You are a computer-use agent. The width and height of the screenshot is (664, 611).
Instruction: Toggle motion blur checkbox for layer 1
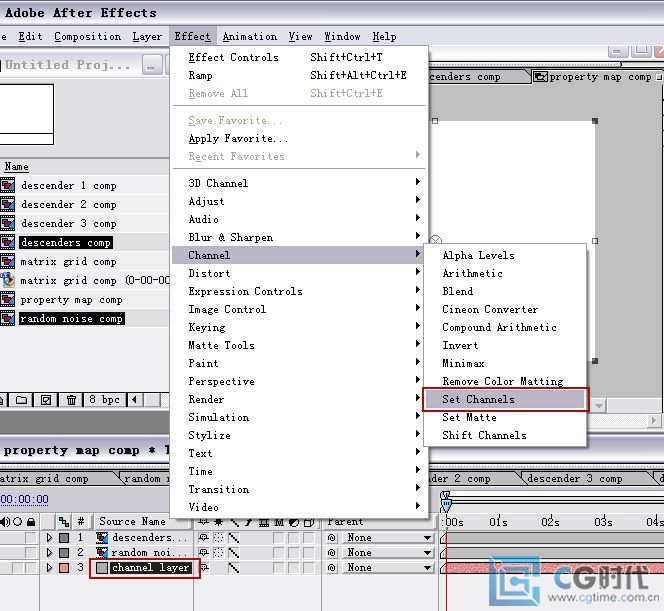tap(278, 538)
